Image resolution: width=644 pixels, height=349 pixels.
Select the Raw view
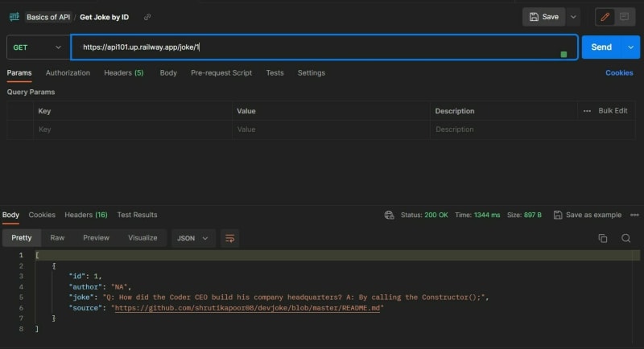pyautogui.click(x=57, y=238)
